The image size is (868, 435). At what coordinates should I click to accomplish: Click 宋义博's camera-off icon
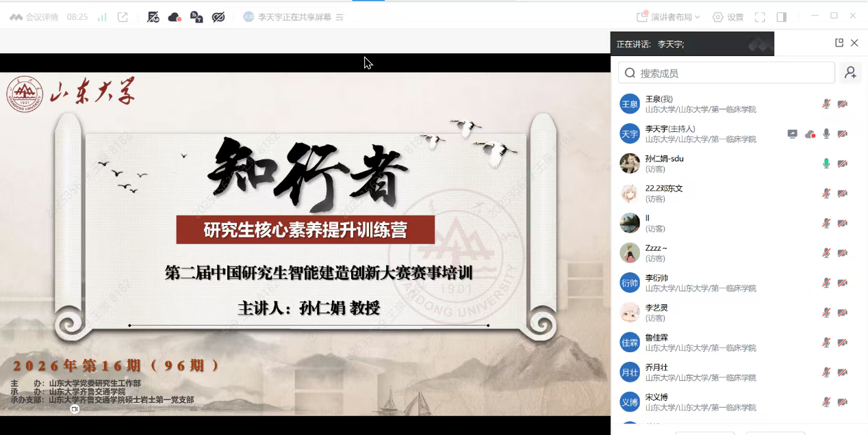(x=843, y=402)
